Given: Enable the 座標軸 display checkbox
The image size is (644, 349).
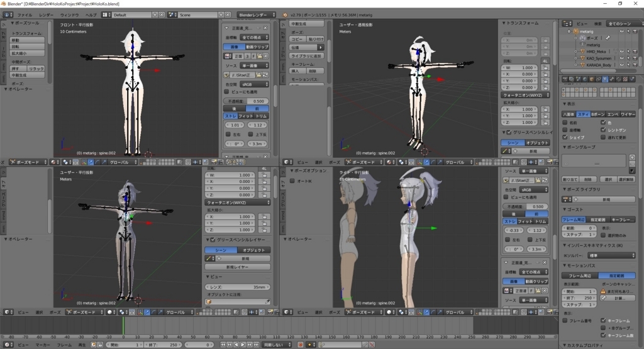Looking at the screenshot, I should (565, 130).
